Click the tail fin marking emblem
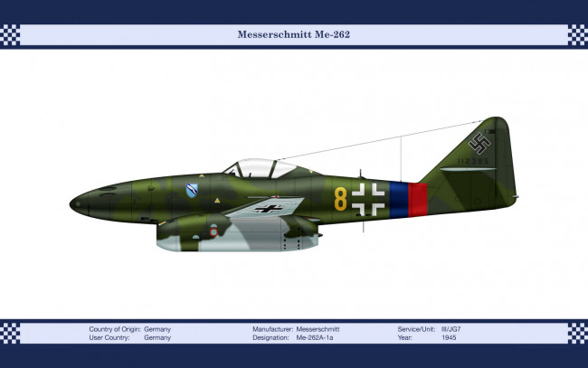588x368 pixels. tap(480, 143)
